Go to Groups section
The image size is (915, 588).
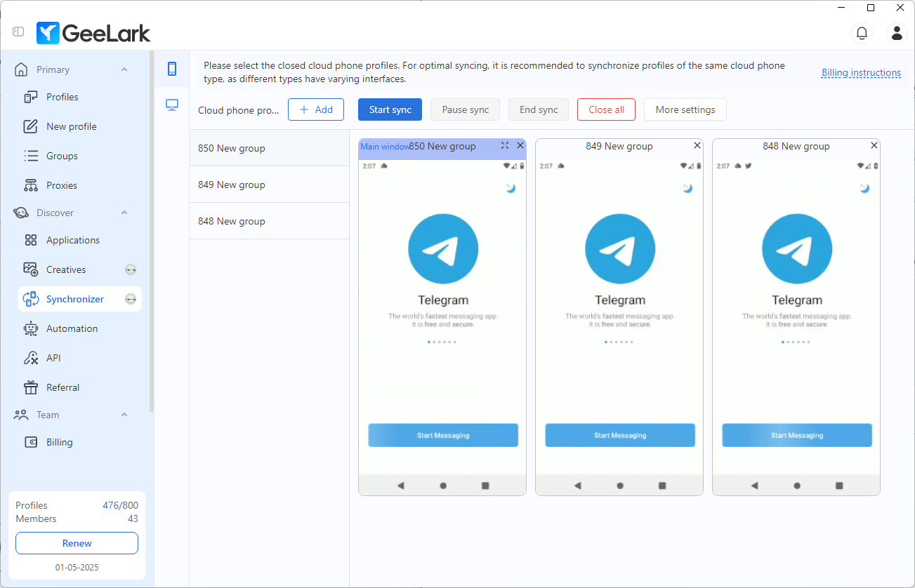79,156
